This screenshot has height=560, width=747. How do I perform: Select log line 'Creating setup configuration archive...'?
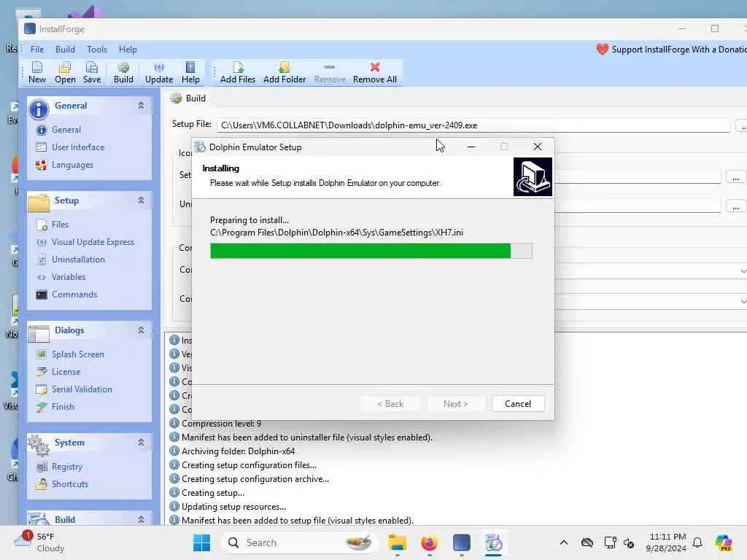255,479
